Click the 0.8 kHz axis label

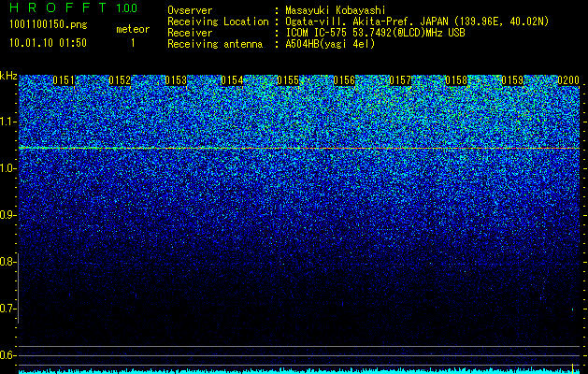pos(7,262)
